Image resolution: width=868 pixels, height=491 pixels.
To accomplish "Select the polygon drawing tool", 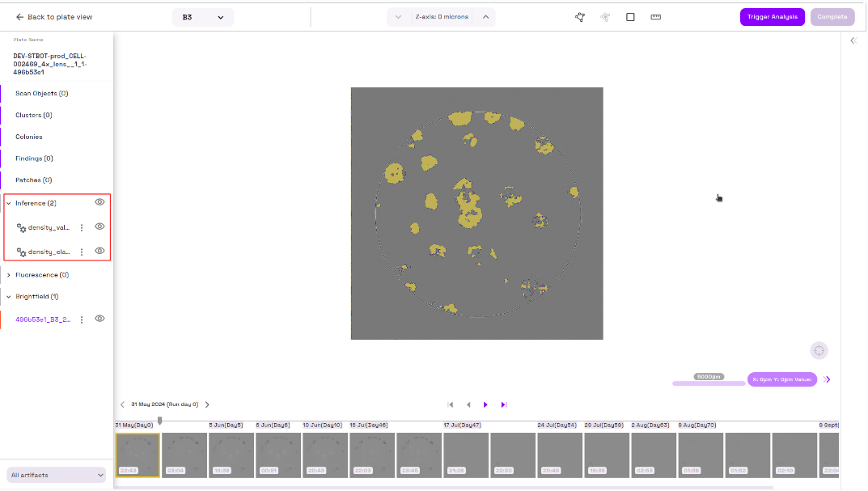I will (x=580, y=17).
